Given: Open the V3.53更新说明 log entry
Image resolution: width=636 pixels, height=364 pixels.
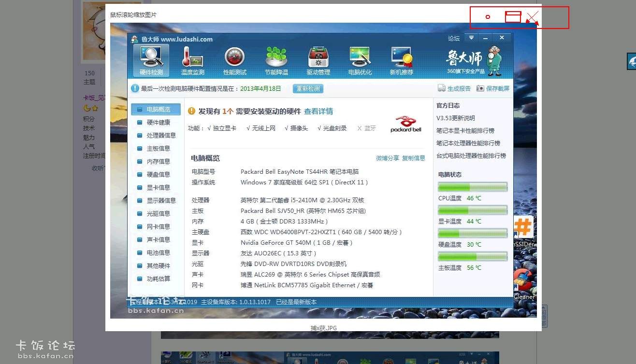Looking at the screenshot, I should [x=456, y=118].
